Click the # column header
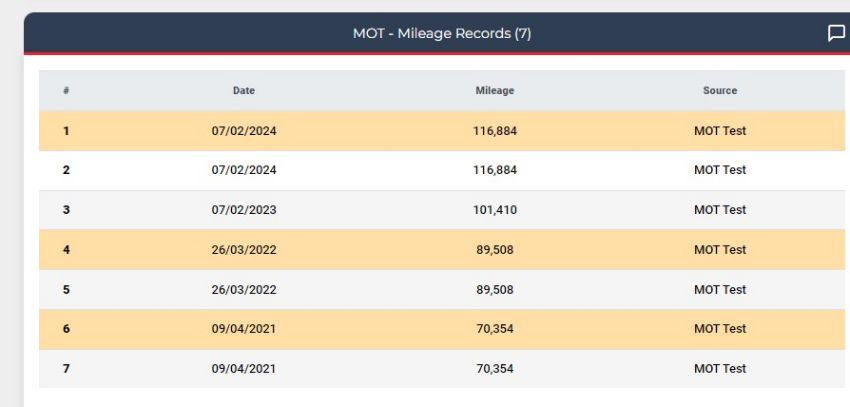This screenshot has width=850, height=407. click(66, 91)
